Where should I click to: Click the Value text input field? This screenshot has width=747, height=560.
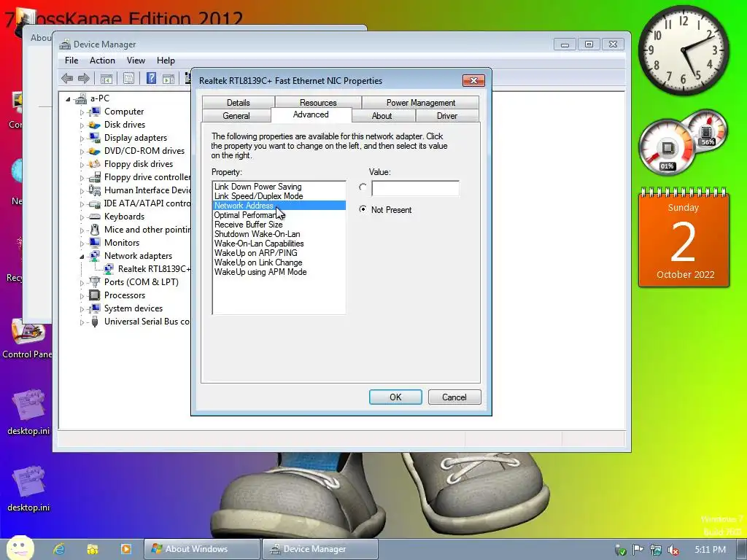point(415,188)
